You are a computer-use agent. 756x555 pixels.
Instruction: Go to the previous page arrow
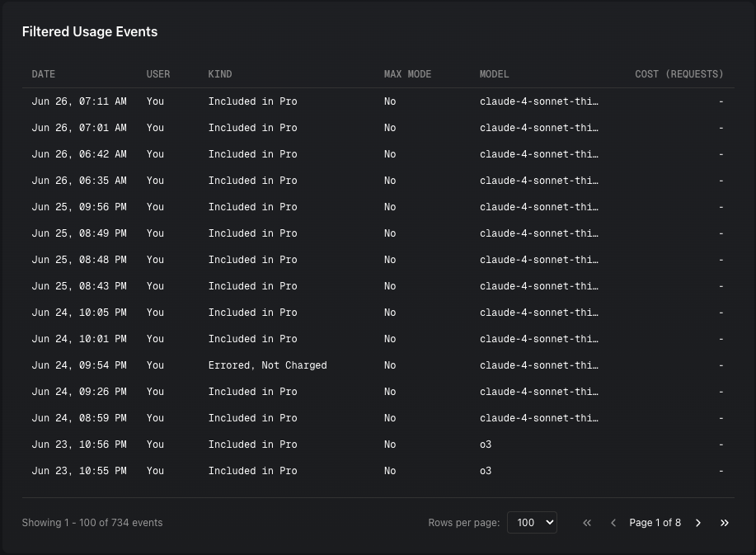pyautogui.click(x=613, y=523)
